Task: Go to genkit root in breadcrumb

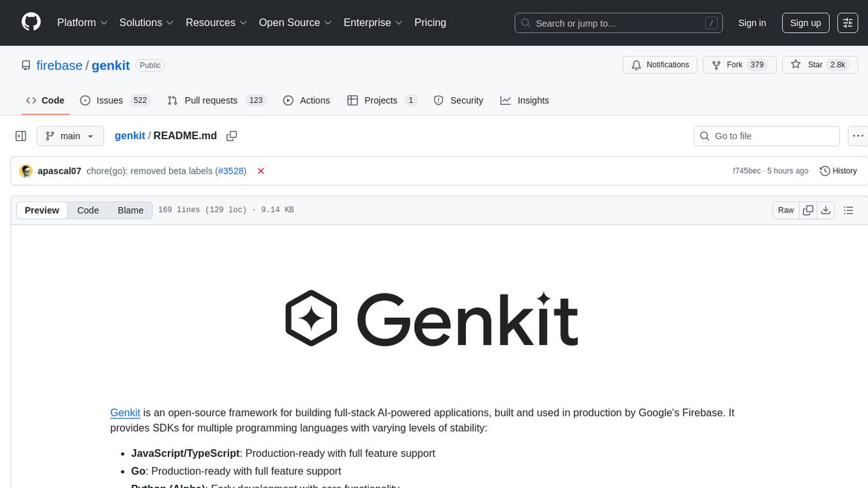Action: 130,136
